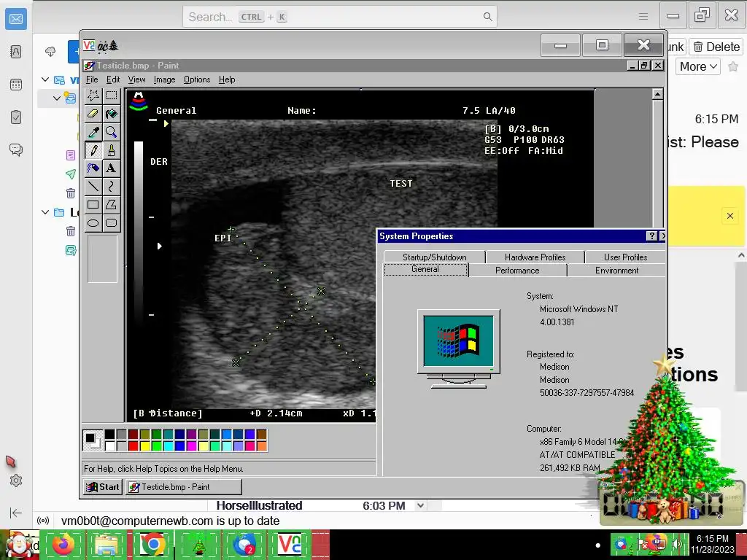Click the volume icon in system tray
The width and height of the screenshot is (747, 560).
pos(677,543)
